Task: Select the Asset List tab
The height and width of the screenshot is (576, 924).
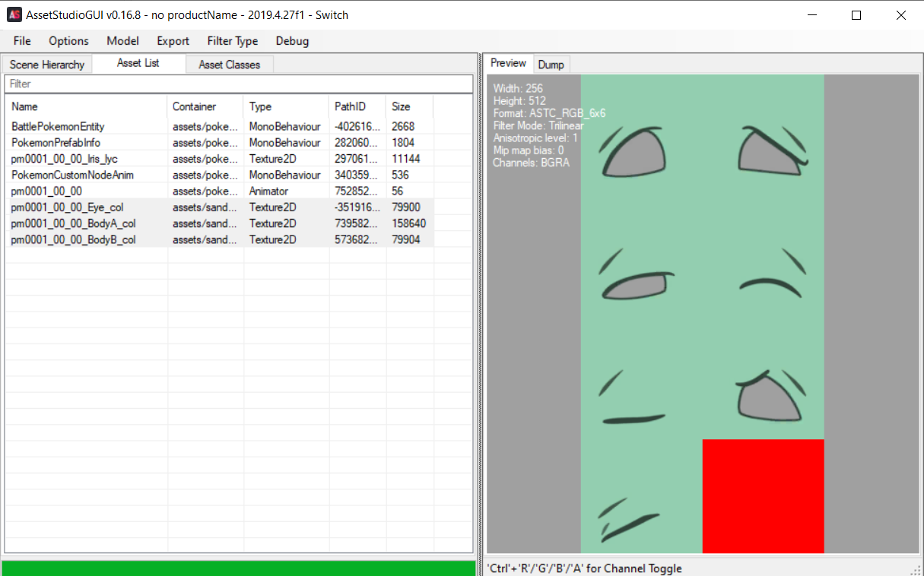Action: pos(138,63)
